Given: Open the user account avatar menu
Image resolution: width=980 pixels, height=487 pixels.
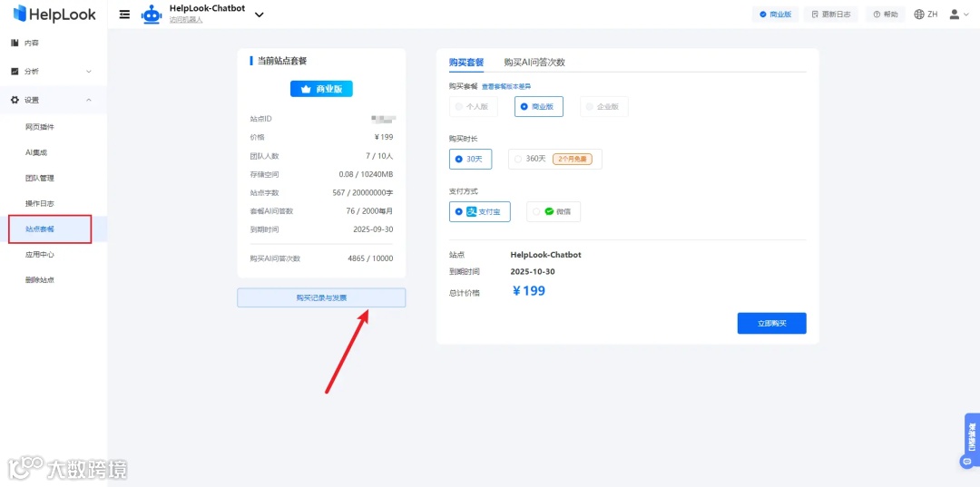Looking at the screenshot, I should pyautogui.click(x=959, y=15).
